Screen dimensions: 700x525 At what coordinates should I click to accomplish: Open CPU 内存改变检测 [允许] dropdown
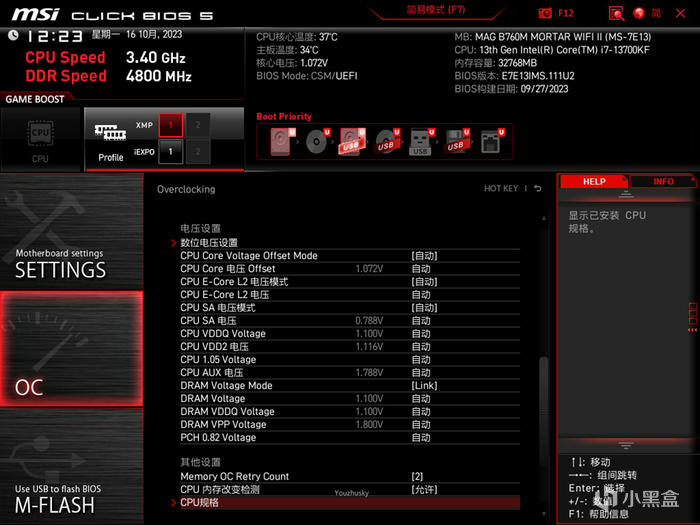coord(424,489)
